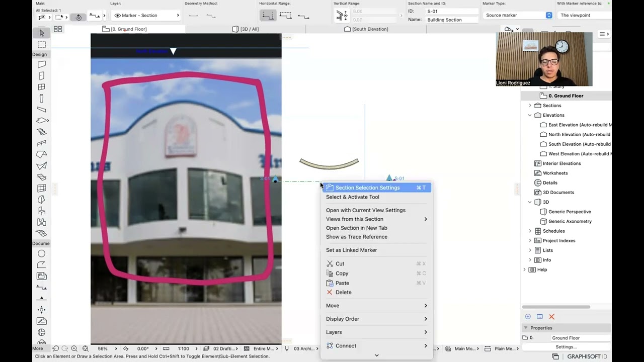
Task: Select the third horizontal range option
Action: click(303, 16)
